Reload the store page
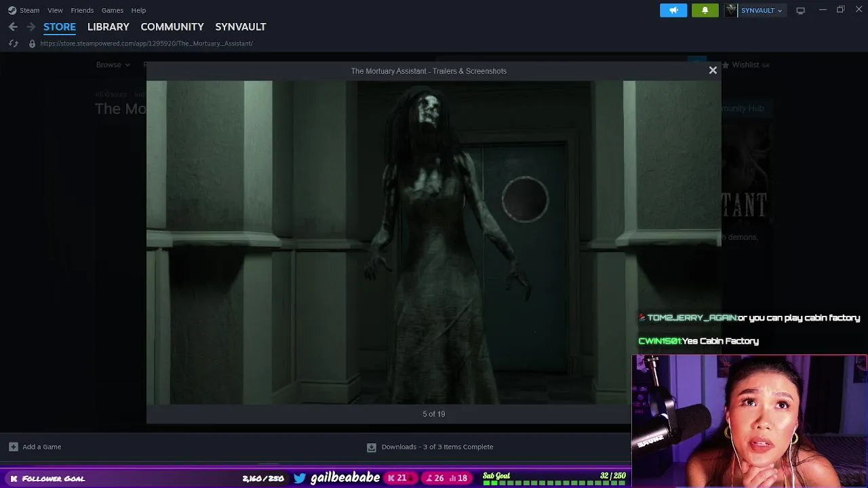Screen dimensions: 868x488 [x=13, y=43]
